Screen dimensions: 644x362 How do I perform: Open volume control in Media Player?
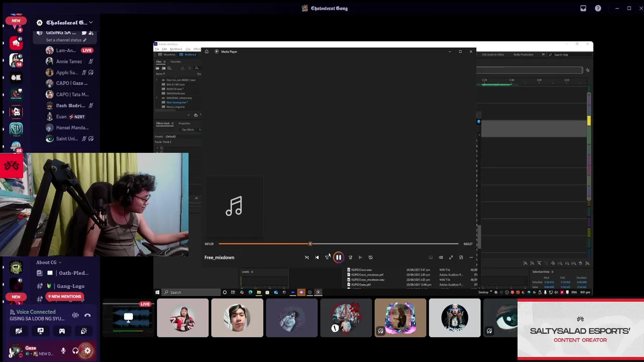(x=441, y=257)
